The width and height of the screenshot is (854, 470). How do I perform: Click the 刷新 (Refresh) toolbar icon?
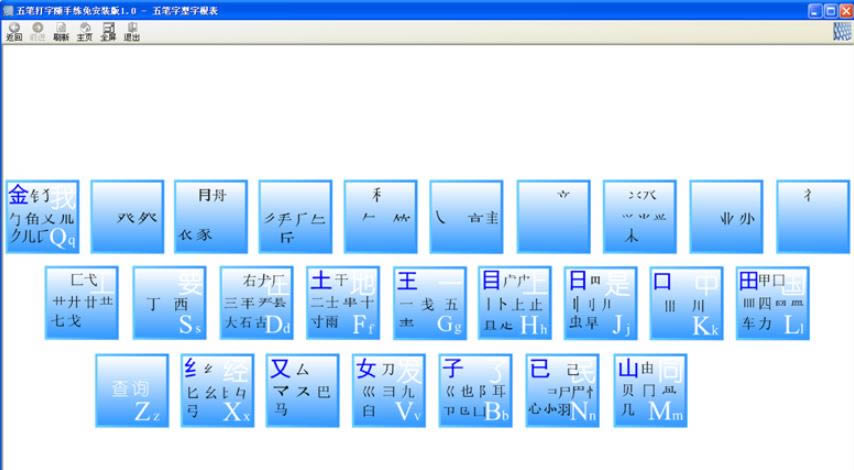[x=61, y=31]
